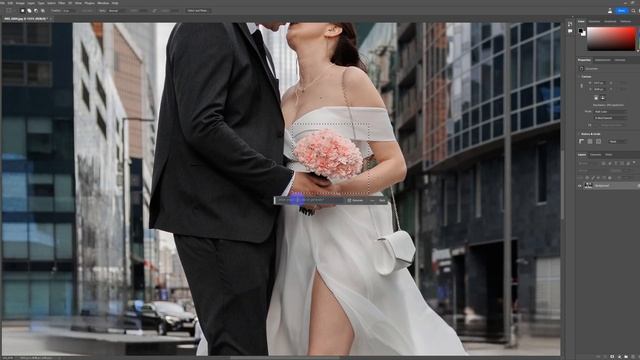Click the foreground color swatch
This screenshot has width=640, height=360.
click(580, 31)
